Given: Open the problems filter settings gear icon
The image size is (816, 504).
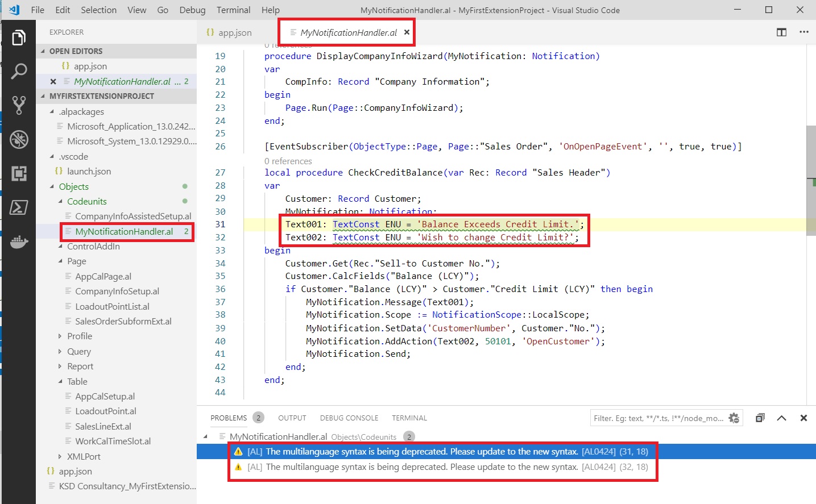Looking at the screenshot, I should 734,418.
